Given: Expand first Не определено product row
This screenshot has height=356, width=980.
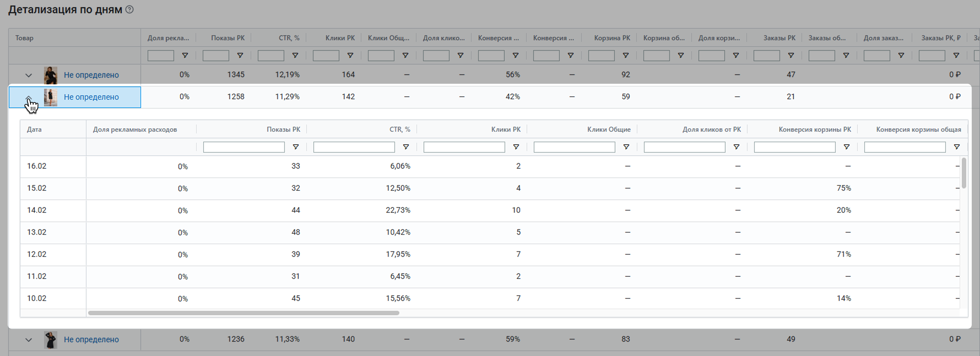Looking at the screenshot, I should (29, 75).
